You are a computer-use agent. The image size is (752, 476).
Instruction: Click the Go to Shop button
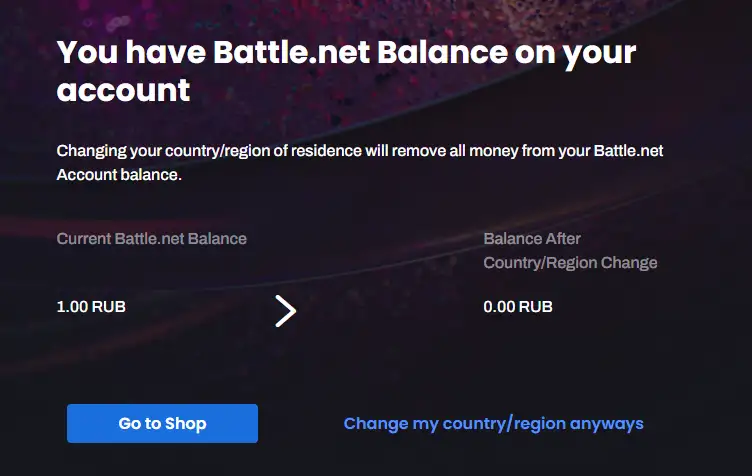click(162, 423)
